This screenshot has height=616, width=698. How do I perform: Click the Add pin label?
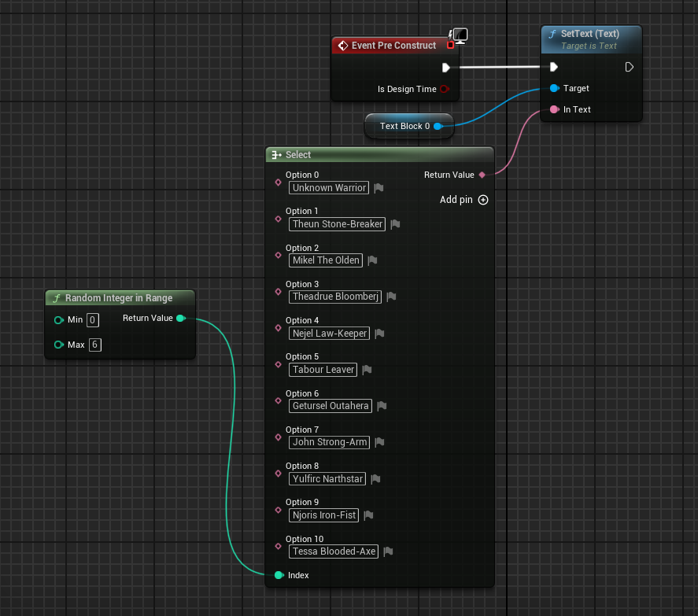[456, 200]
